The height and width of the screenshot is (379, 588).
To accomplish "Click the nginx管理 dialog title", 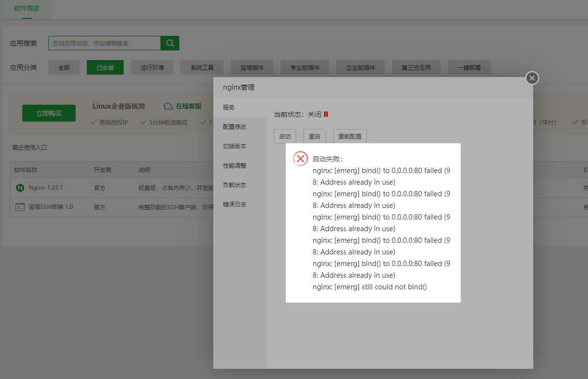I will coord(238,87).
